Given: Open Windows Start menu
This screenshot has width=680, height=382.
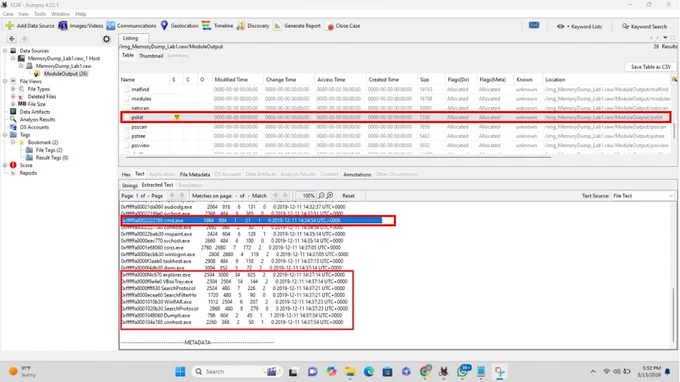Looking at the screenshot, I should point(180,372).
